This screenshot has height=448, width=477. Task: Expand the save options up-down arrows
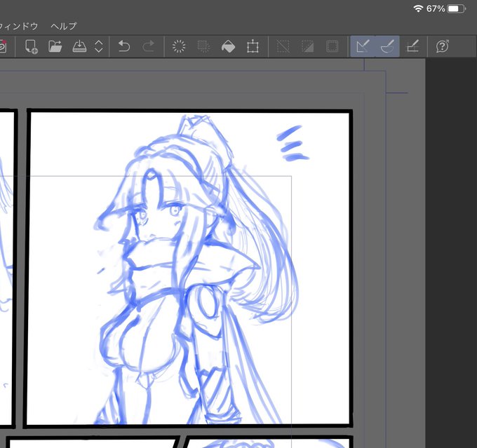click(99, 46)
